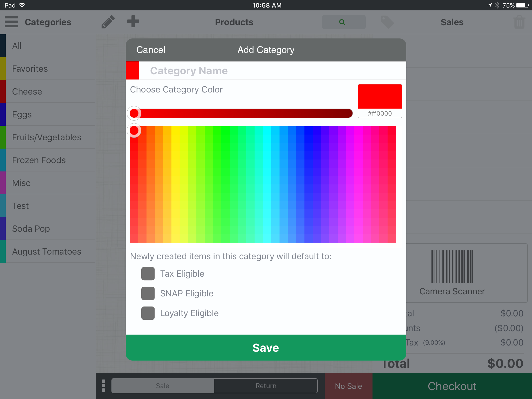
Task: Click the 'Tax Eligible' label text
Action: tap(182, 274)
